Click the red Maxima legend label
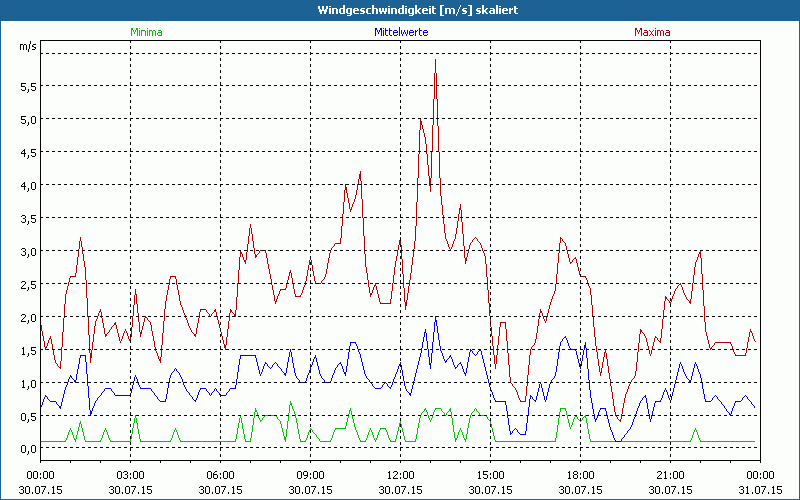800x500 pixels. (652, 32)
